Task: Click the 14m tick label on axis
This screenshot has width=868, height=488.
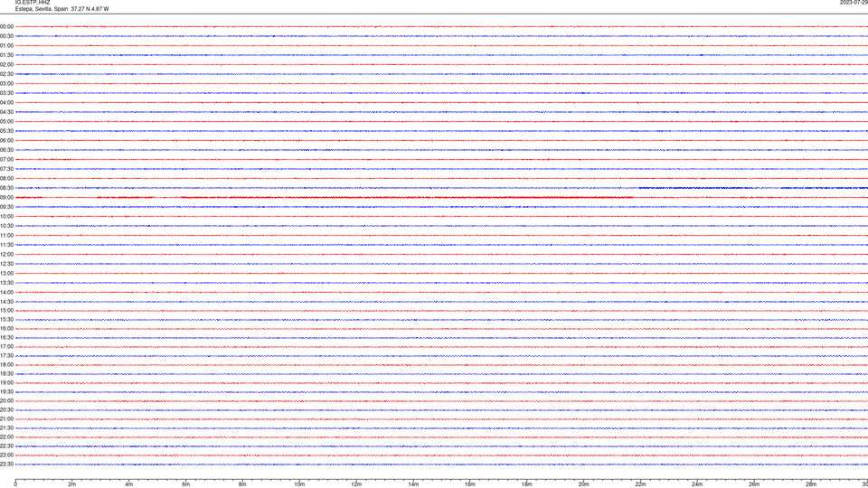Action: 413,484
